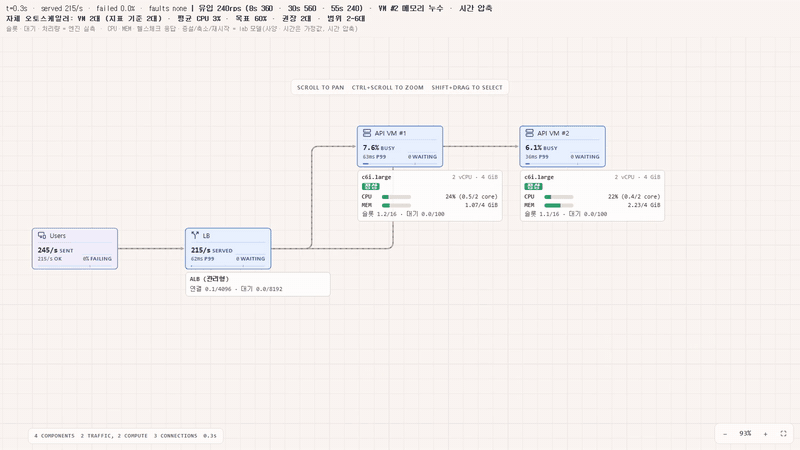This screenshot has height=450, width=800.
Task: Click "t=0.3s" time readout in header
Action: click(x=17, y=8)
